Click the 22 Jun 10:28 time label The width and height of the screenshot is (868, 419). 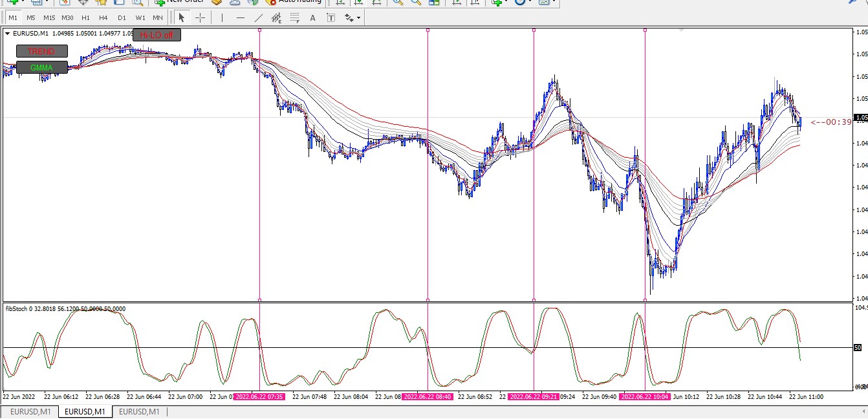tap(724, 396)
